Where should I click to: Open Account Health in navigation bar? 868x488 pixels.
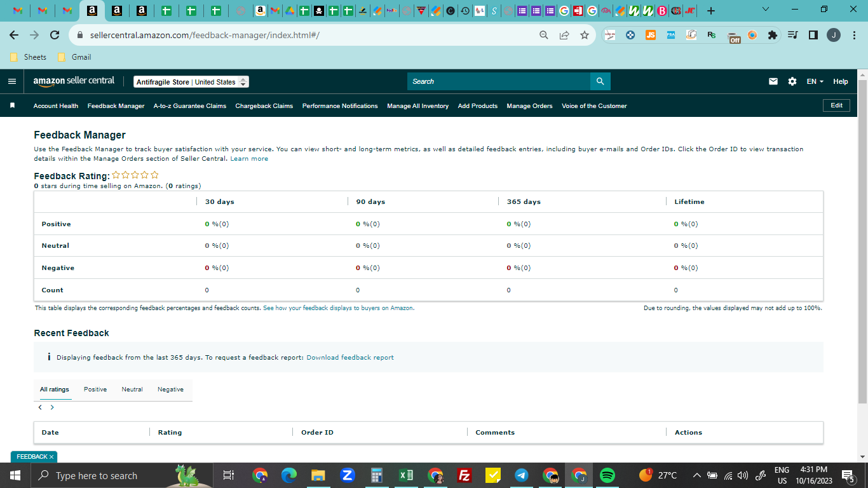(56, 106)
